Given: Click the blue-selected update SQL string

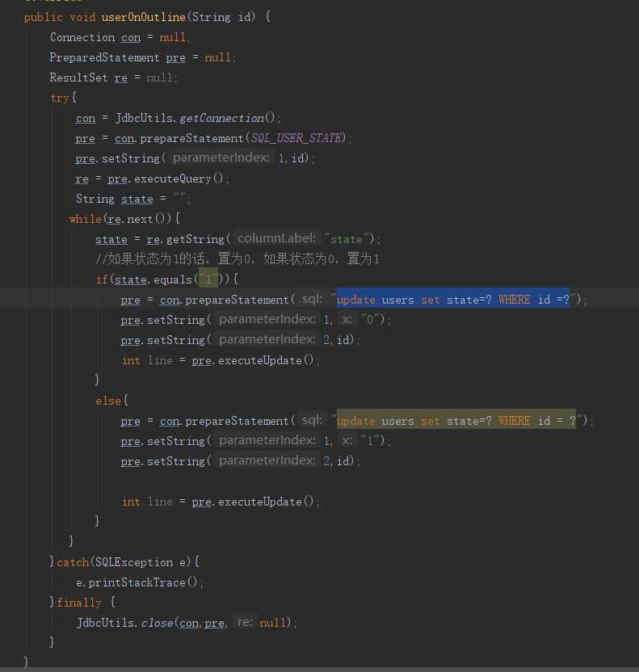Looking at the screenshot, I should [453, 300].
